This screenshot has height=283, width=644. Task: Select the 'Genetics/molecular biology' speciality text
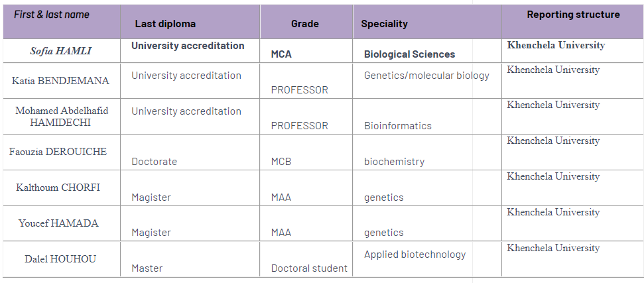(x=426, y=76)
